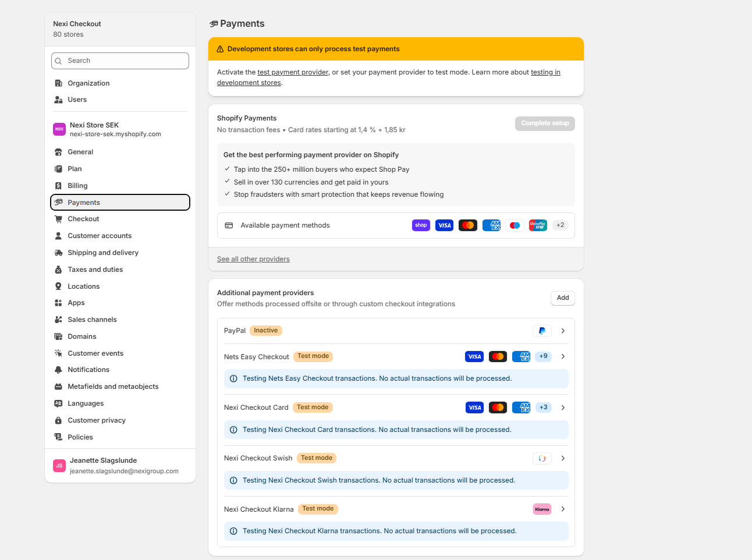
Task: Open the Nexi Store SEK store entry
Action: point(120,129)
